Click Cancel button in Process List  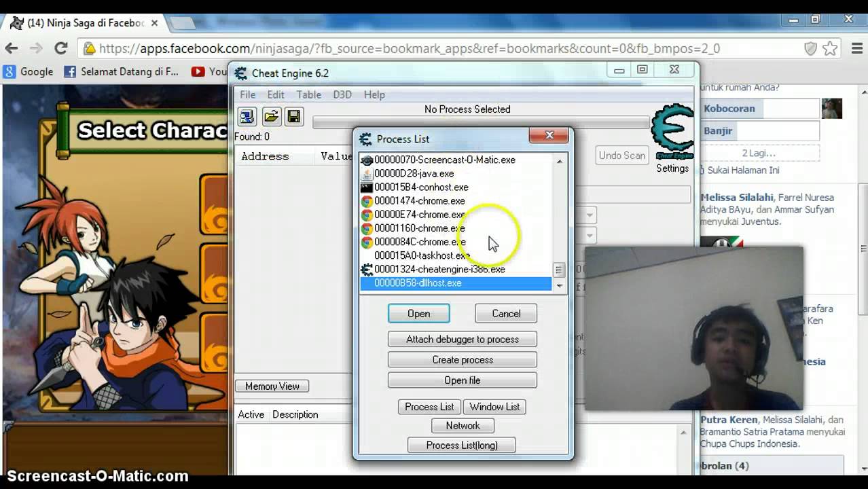point(506,314)
